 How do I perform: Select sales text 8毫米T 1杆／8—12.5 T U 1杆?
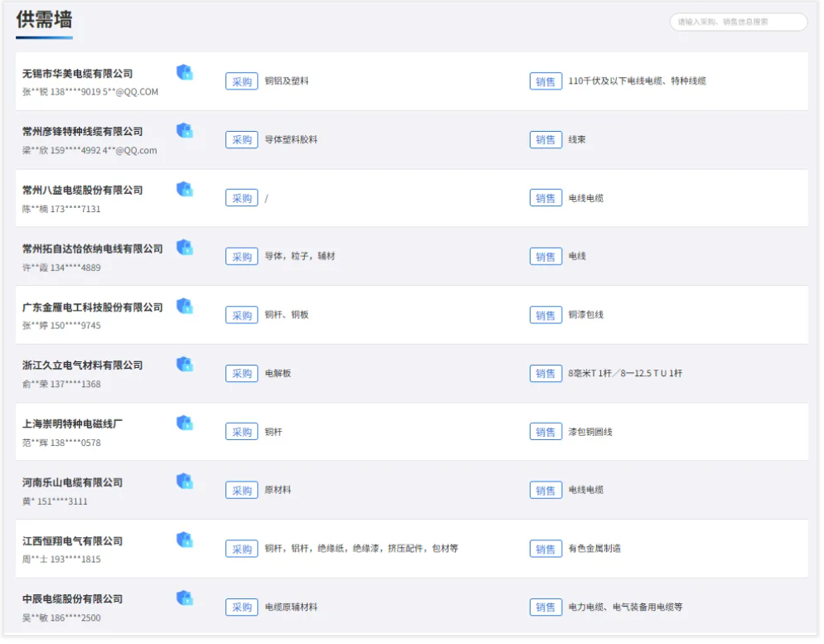[627, 374]
